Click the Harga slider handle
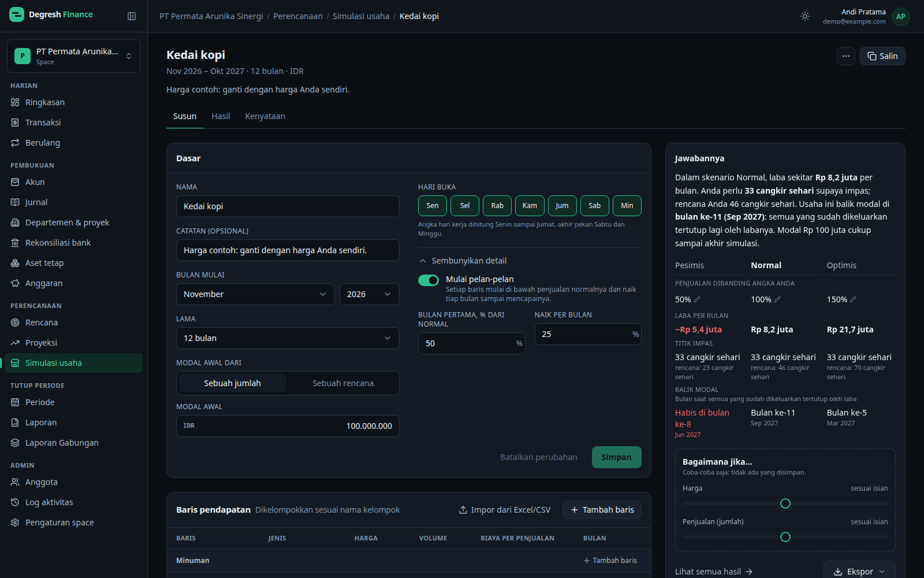The width and height of the screenshot is (924, 578). click(785, 503)
